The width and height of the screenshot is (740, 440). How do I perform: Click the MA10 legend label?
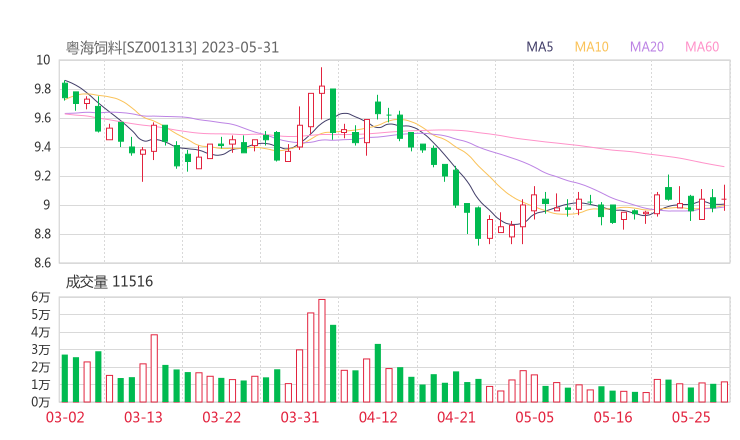tap(591, 47)
